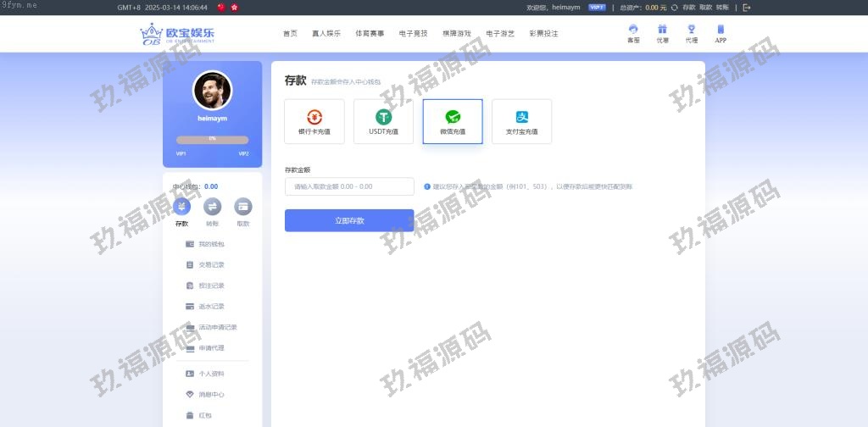Open the promotions (优惠) gift icon

(x=662, y=30)
